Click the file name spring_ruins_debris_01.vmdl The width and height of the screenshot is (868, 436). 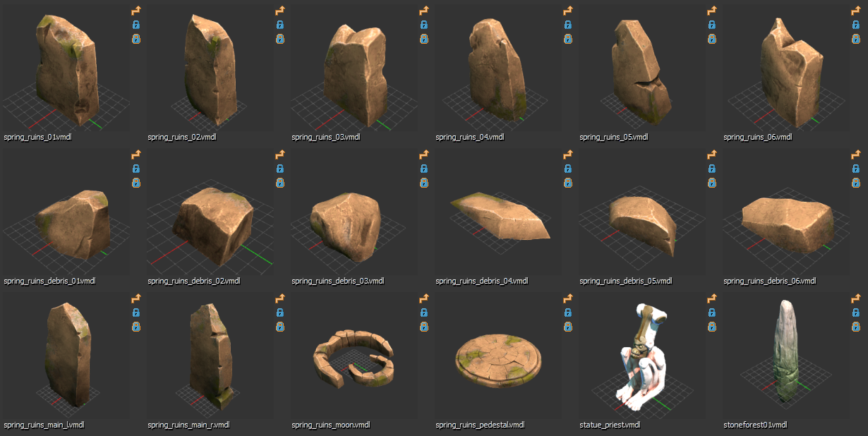[x=49, y=281]
